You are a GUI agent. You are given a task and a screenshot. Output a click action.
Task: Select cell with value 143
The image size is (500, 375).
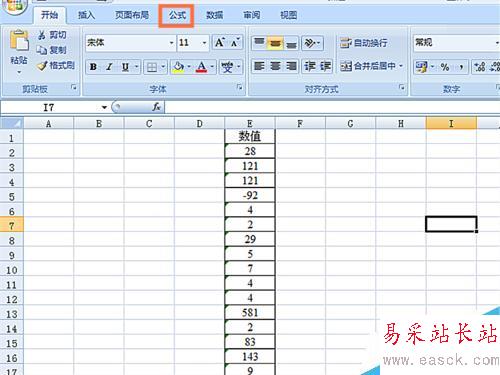coord(250,356)
